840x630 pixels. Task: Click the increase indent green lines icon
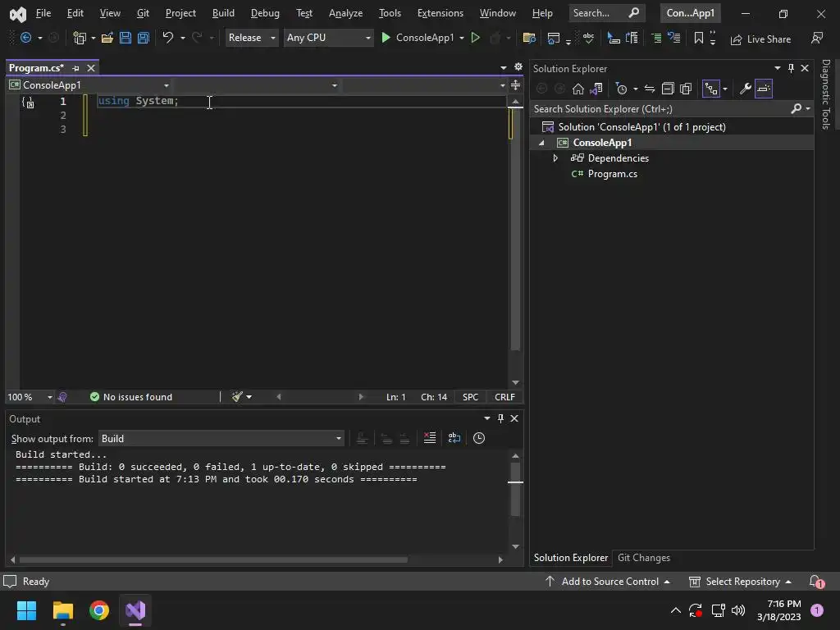coord(656,38)
